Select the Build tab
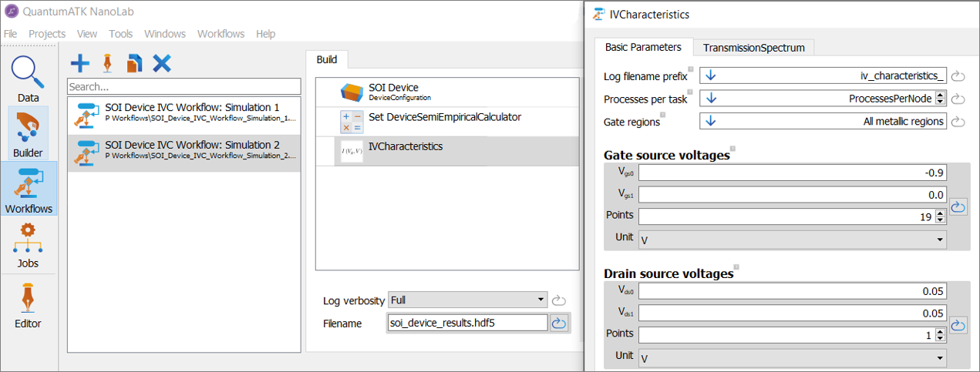This screenshot has width=980, height=372. (x=327, y=59)
